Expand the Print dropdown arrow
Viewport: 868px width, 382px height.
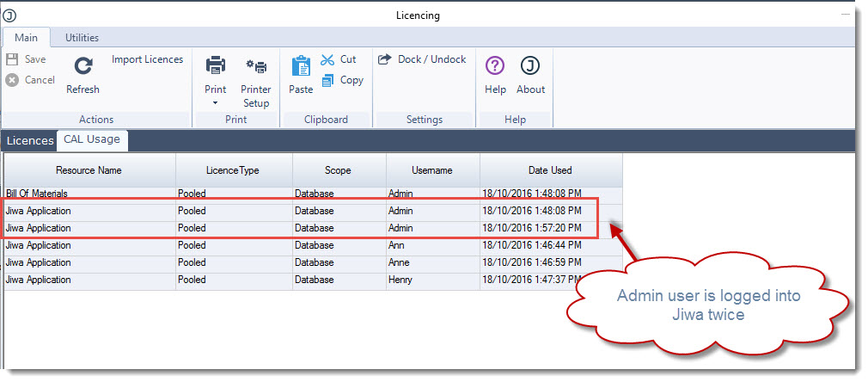click(x=216, y=103)
